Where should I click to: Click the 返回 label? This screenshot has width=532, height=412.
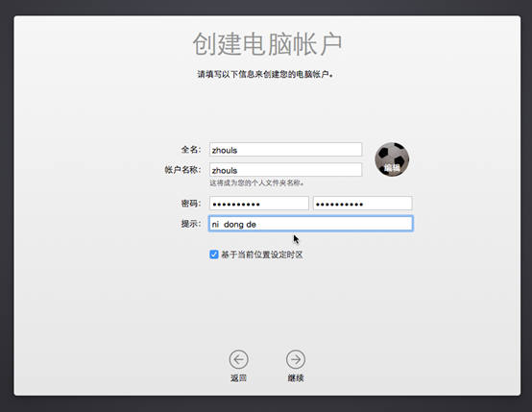(x=238, y=378)
